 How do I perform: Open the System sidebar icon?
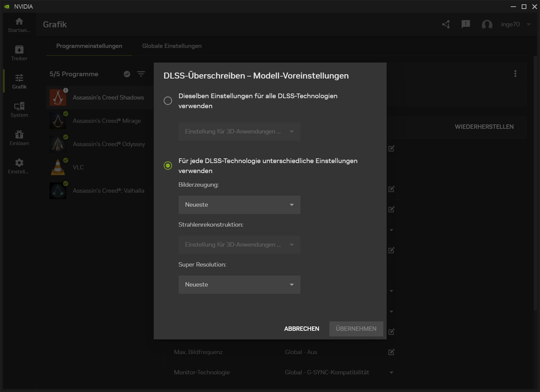click(19, 106)
